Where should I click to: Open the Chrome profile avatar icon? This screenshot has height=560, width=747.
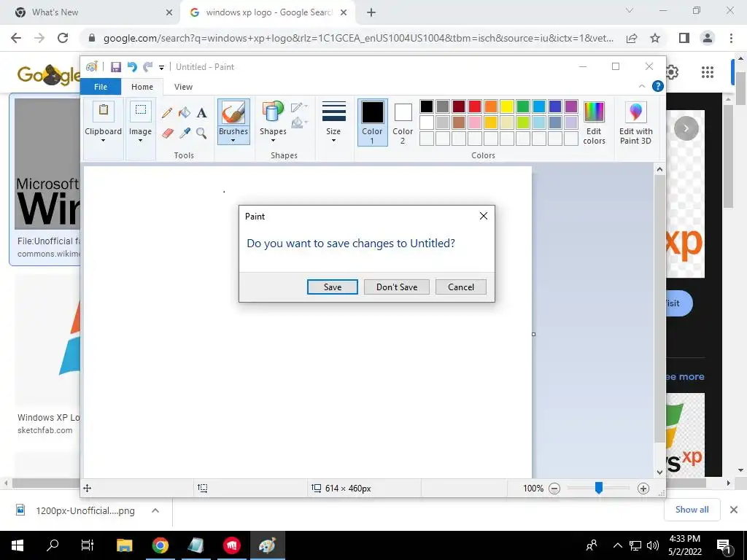point(708,38)
